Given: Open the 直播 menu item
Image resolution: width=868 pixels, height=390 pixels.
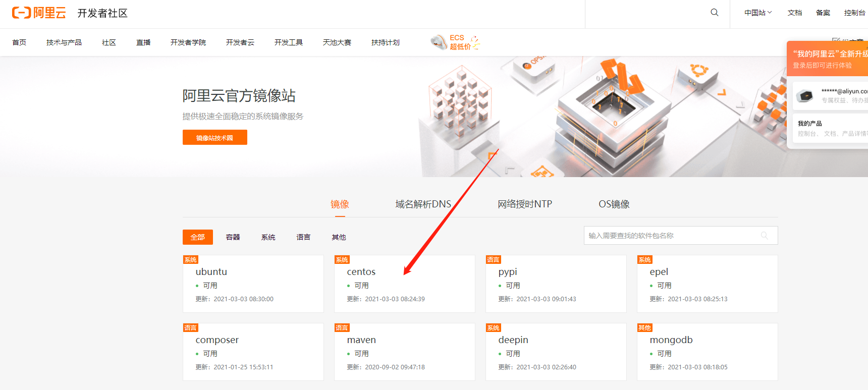Looking at the screenshot, I should pos(143,42).
